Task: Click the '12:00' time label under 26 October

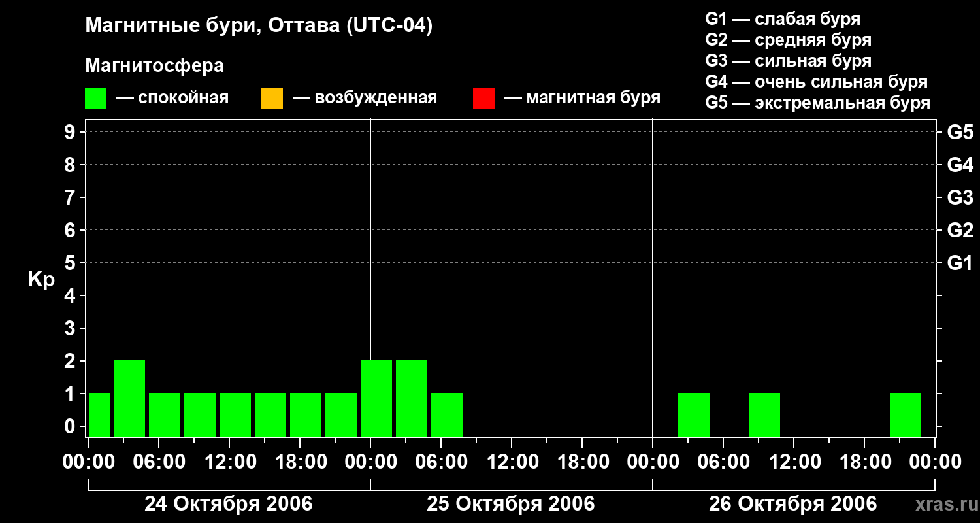Action: (x=794, y=462)
